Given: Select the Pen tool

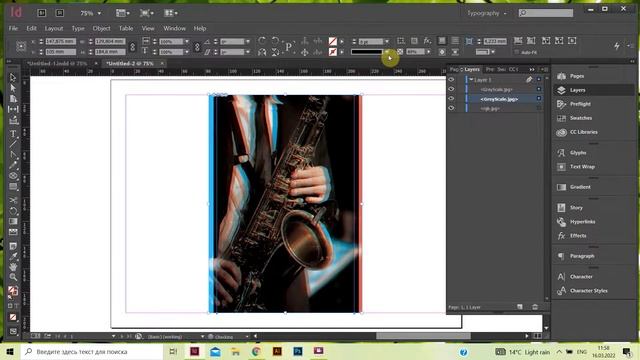Looking at the screenshot, I should 13,155.
